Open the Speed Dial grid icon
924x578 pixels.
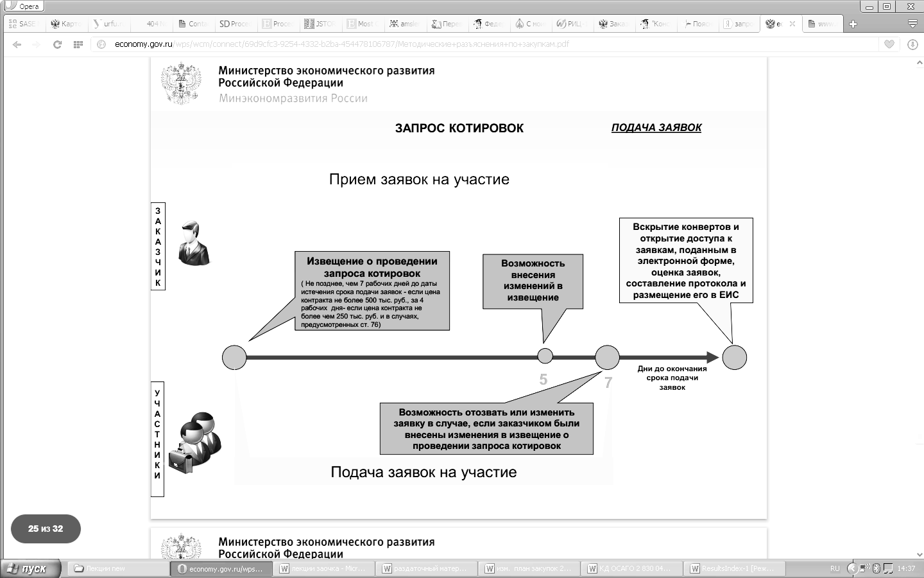(x=78, y=44)
